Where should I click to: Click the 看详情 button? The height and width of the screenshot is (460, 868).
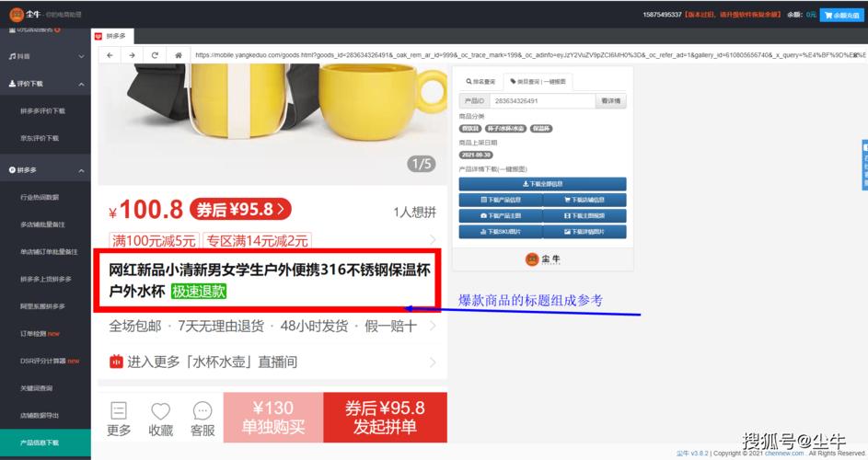tap(610, 101)
